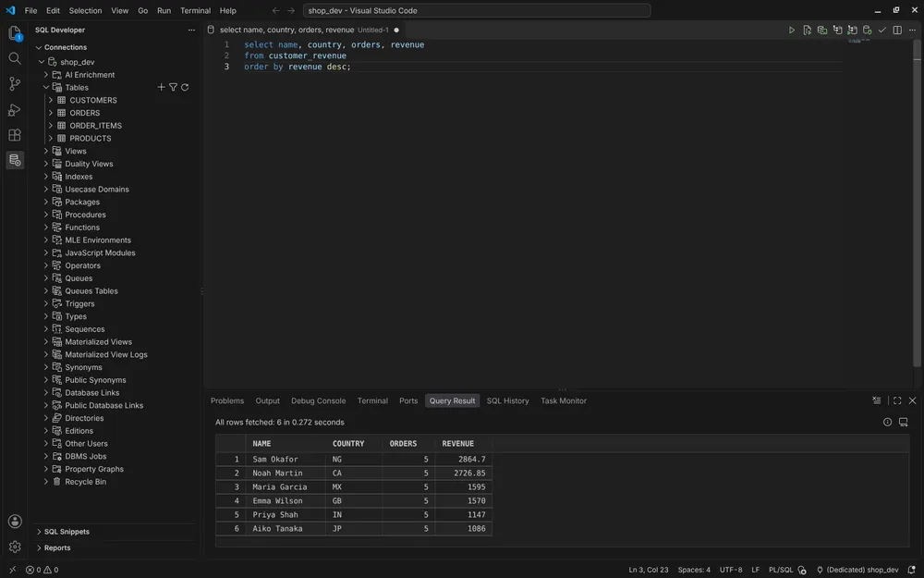Open the Extensions view
The image size is (924, 578).
15,134
